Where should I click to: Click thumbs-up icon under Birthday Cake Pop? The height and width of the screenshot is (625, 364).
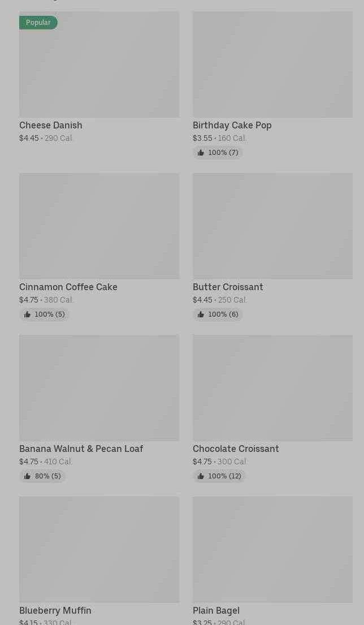tap(201, 153)
